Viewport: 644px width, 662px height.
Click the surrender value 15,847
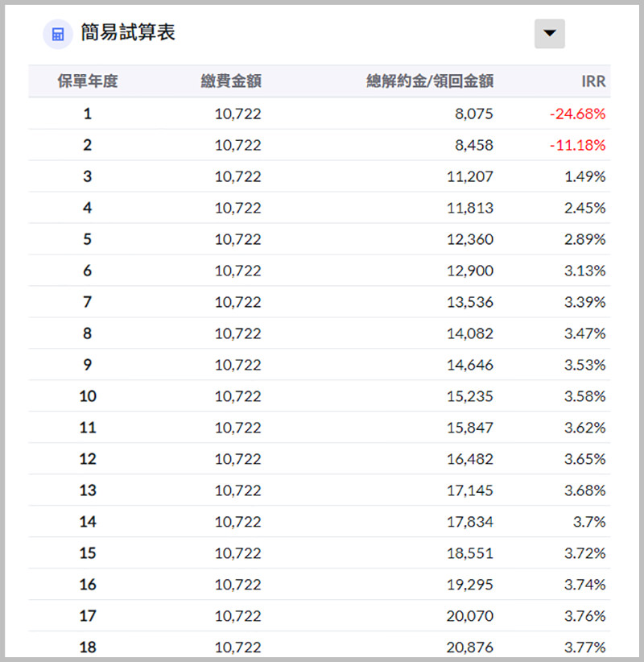pyautogui.click(x=470, y=428)
